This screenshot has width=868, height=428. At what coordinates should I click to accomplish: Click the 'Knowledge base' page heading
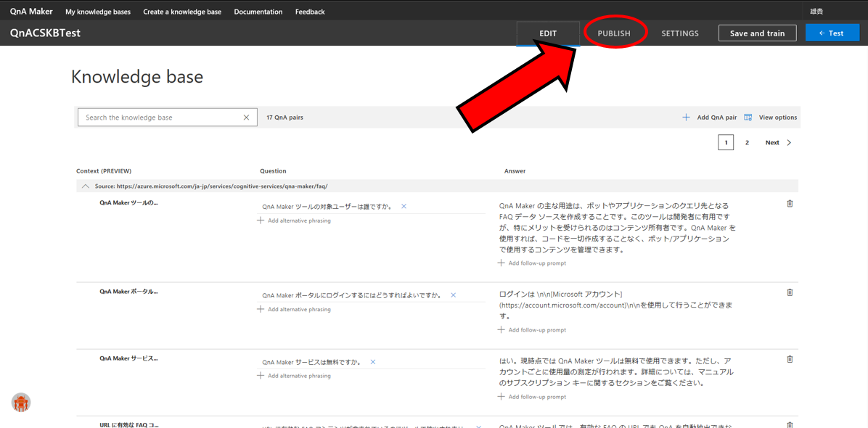point(137,78)
